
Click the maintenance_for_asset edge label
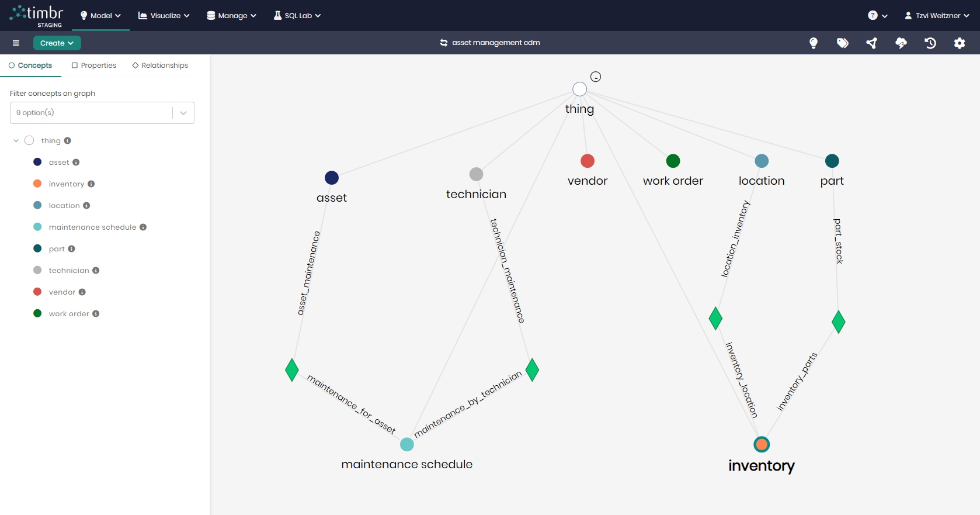(x=352, y=405)
